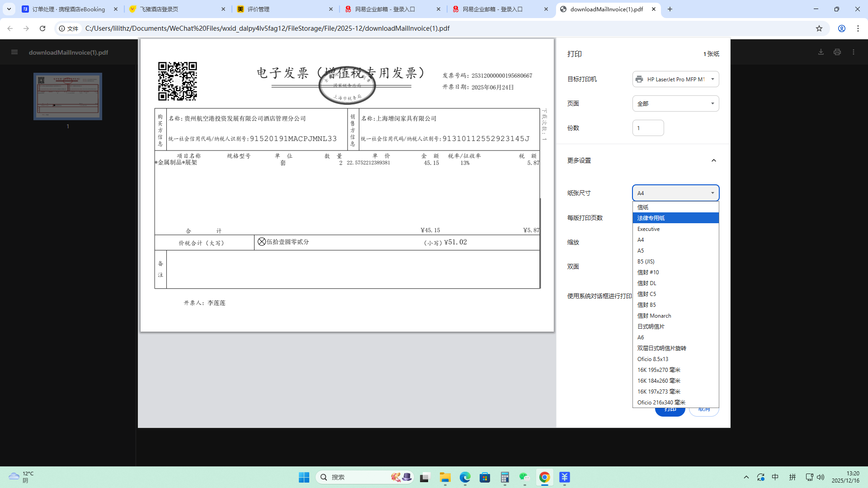Click the 份数 copies input field
868x488 pixels.
(x=648, y=128)
